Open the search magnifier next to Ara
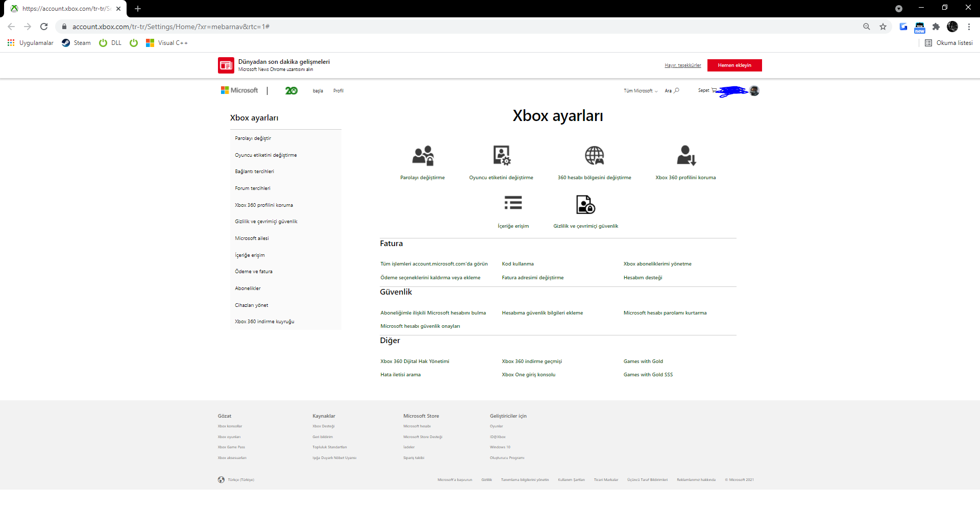 tap(677, 90)
